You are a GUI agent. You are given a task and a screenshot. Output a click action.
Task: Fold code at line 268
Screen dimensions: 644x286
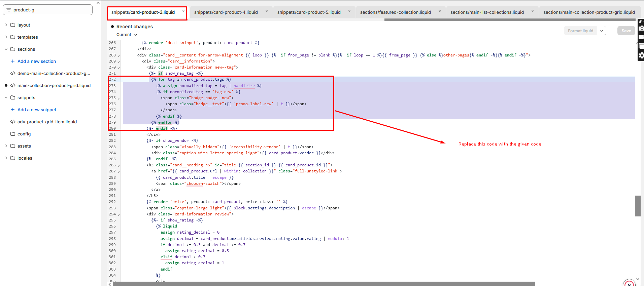click(x=118, y=55)
